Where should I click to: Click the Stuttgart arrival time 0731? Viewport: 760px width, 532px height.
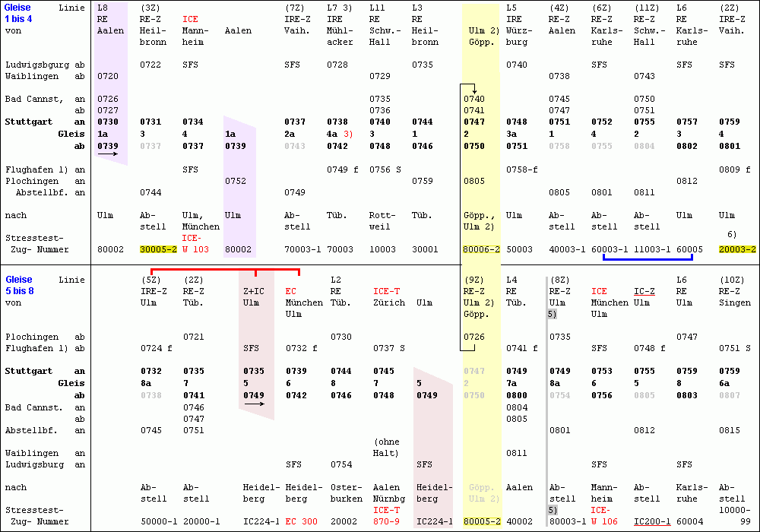tap(150, 122)
